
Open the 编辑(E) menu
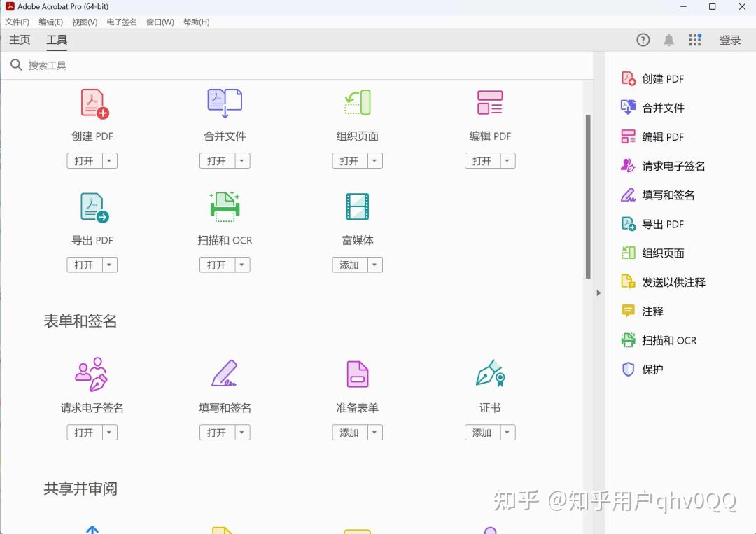(x=50, y=22)
